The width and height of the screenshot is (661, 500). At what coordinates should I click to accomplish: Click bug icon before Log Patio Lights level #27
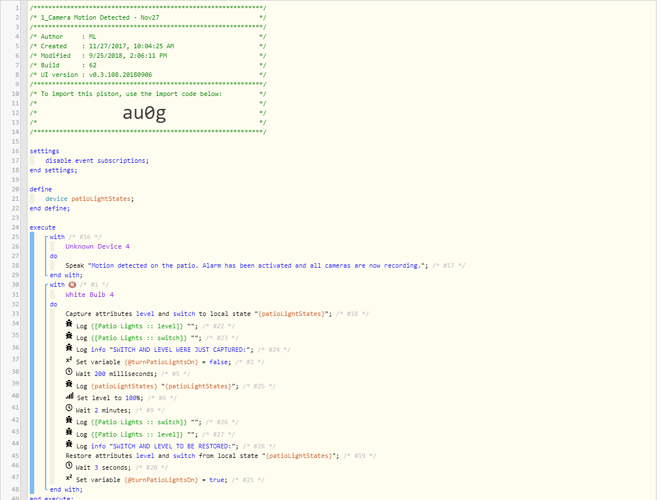coord(69,431)
